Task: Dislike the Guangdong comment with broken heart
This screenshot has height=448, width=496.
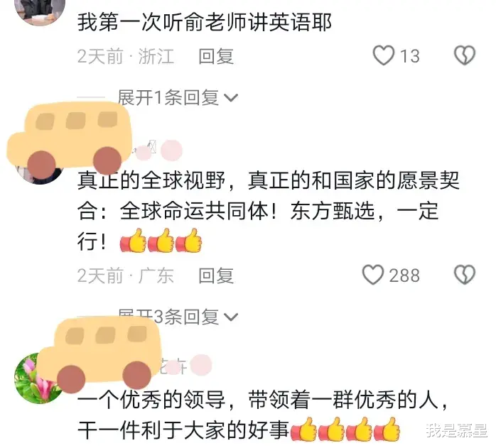Action: [465, 275]
